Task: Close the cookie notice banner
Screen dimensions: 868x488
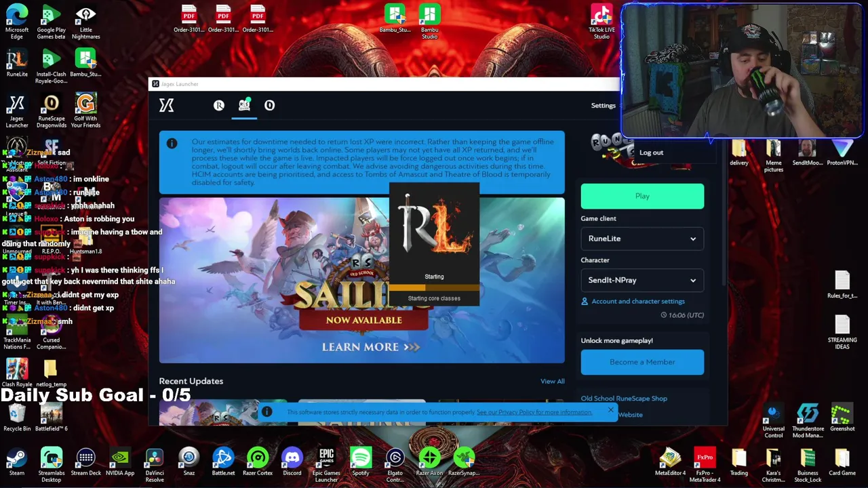Action: tap(610, 410)
